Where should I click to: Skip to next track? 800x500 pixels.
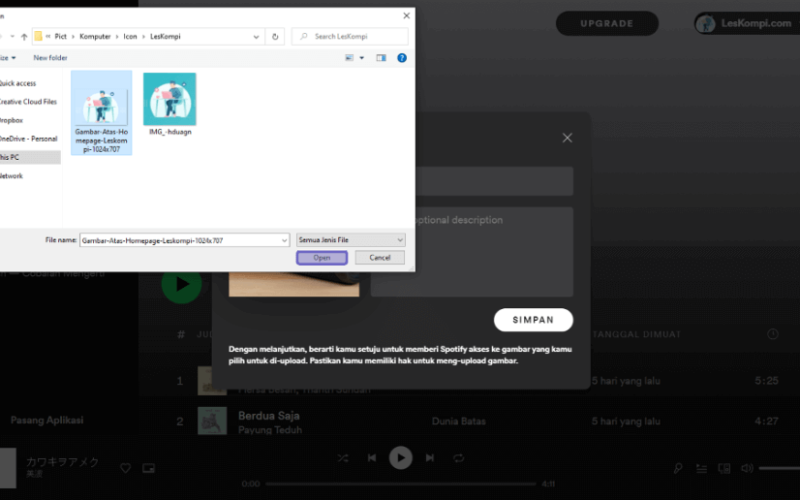[430, 458]
